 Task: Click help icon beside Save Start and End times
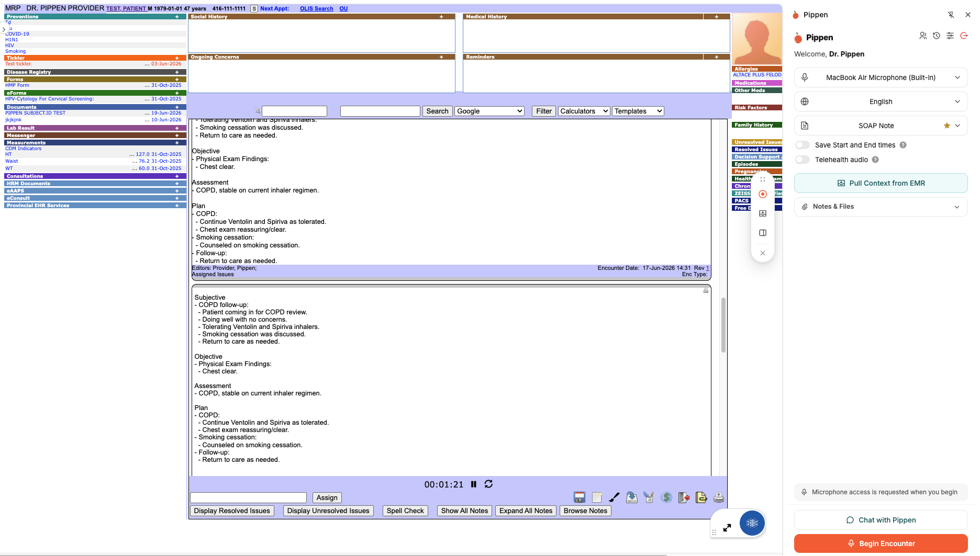point(903,145)
